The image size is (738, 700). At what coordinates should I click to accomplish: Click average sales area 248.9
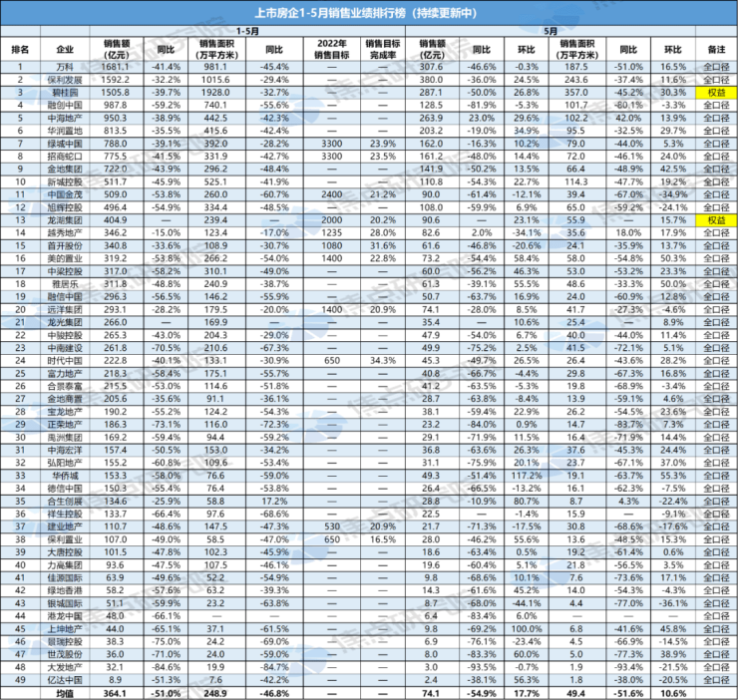coord(216,693)
